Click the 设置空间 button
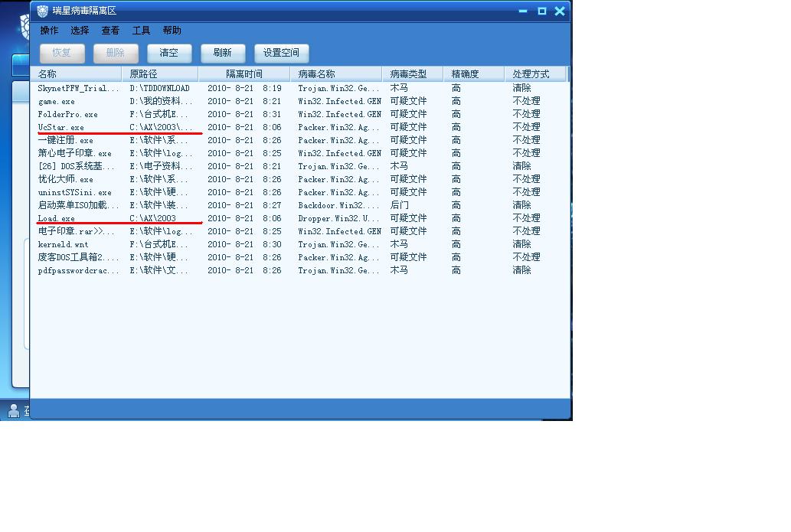 coord(281,53)
